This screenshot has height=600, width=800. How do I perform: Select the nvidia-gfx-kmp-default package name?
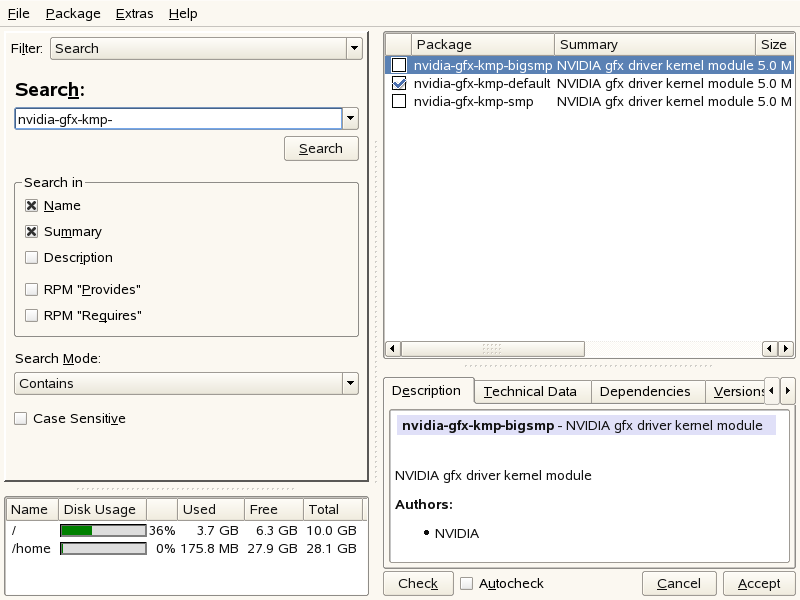tap(482, 83)
